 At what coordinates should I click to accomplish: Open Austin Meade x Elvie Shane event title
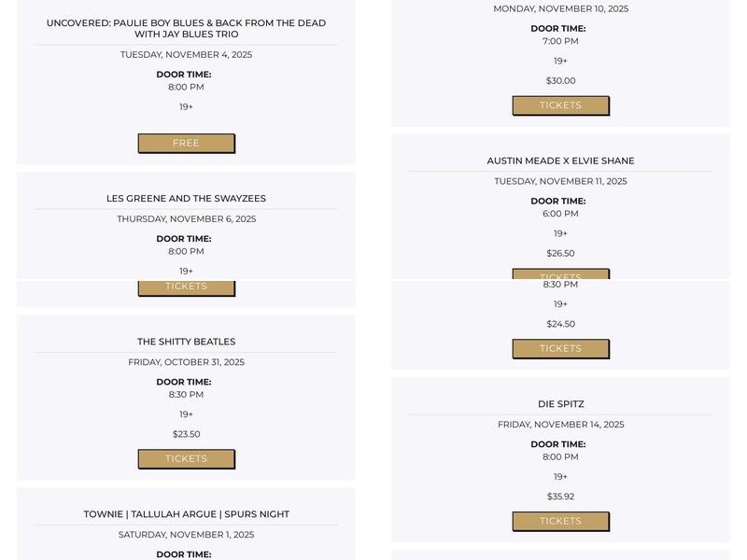click(560, 161)
